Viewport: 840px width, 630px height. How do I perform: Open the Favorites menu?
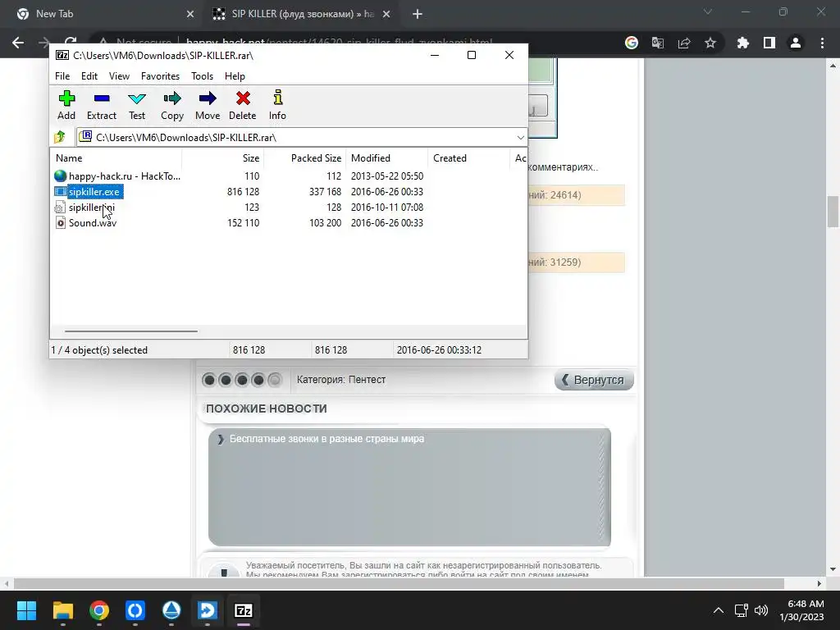coord(160,76)
